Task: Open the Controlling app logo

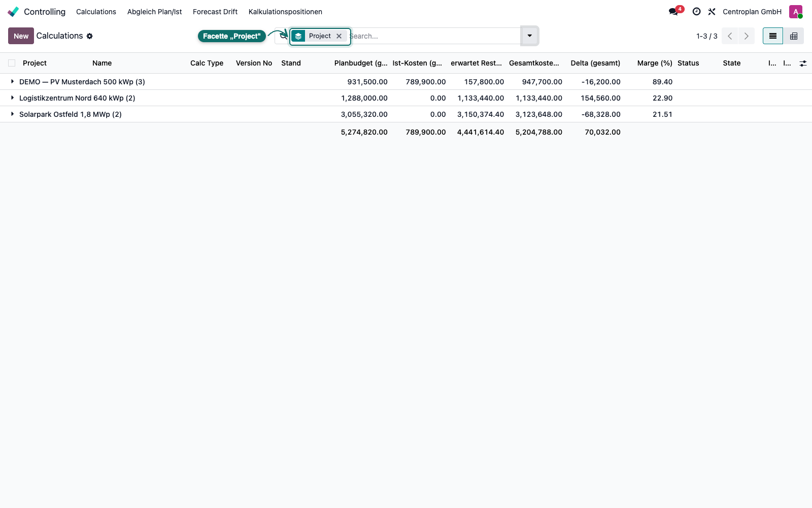Action: click(13, 12)
